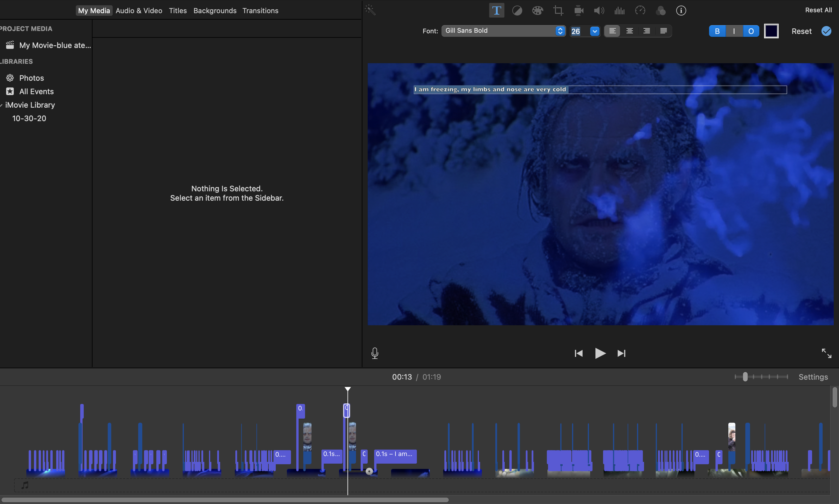
Task: Toggle Italic text style
Action: click(734, 31)
